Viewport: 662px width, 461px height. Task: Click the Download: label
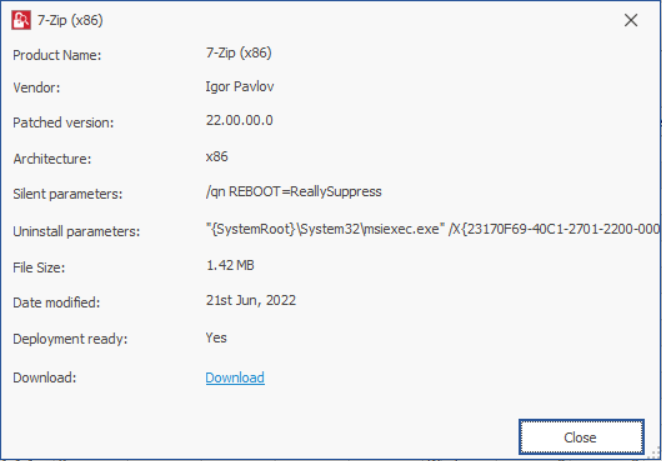44,378
